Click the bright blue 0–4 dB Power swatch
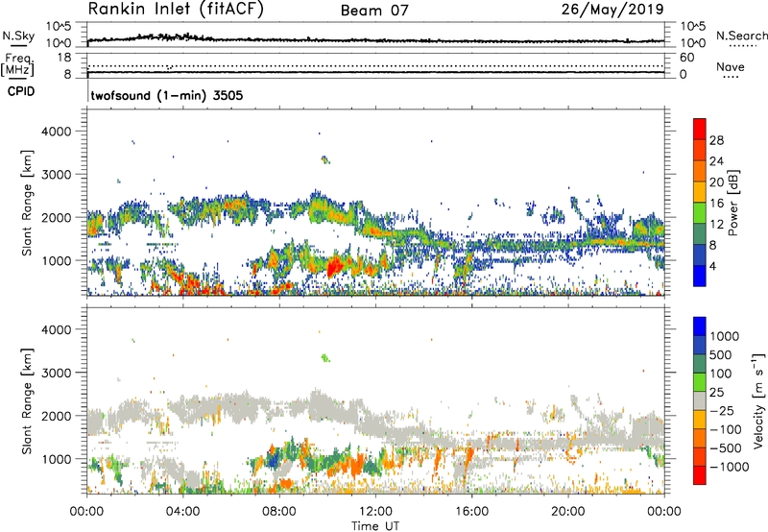This screenshot has height=532, width=768. coord(700,276)
